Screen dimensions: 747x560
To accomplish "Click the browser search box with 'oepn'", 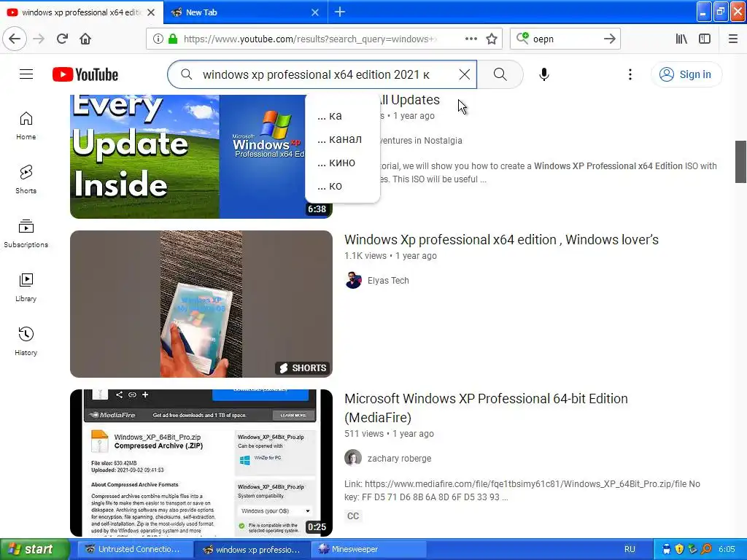I will click(x=565, y=39).
